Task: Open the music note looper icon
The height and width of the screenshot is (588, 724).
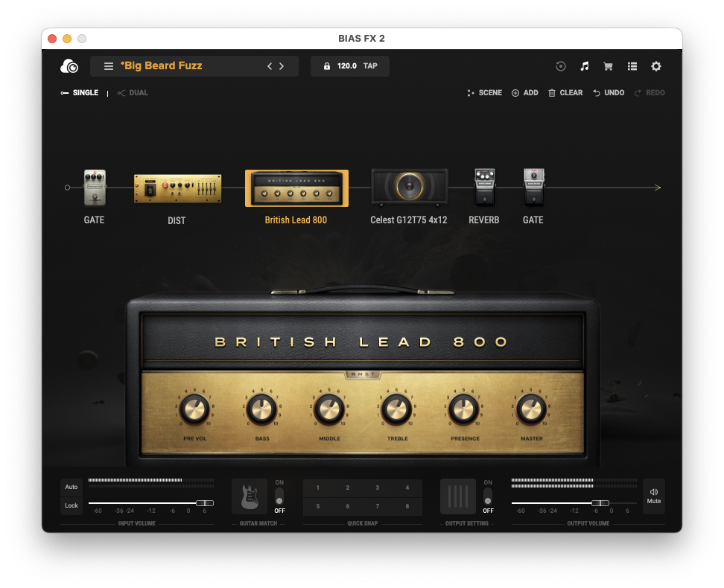Action: 585,66
